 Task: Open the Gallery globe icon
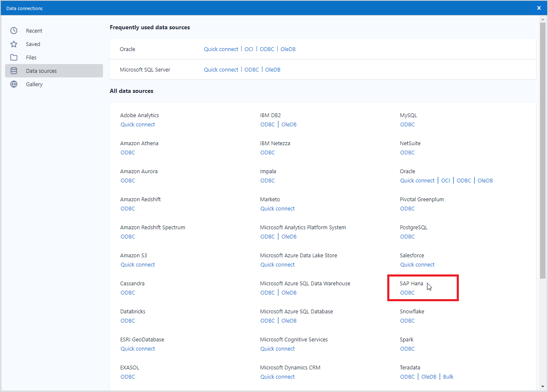point(14,84)
